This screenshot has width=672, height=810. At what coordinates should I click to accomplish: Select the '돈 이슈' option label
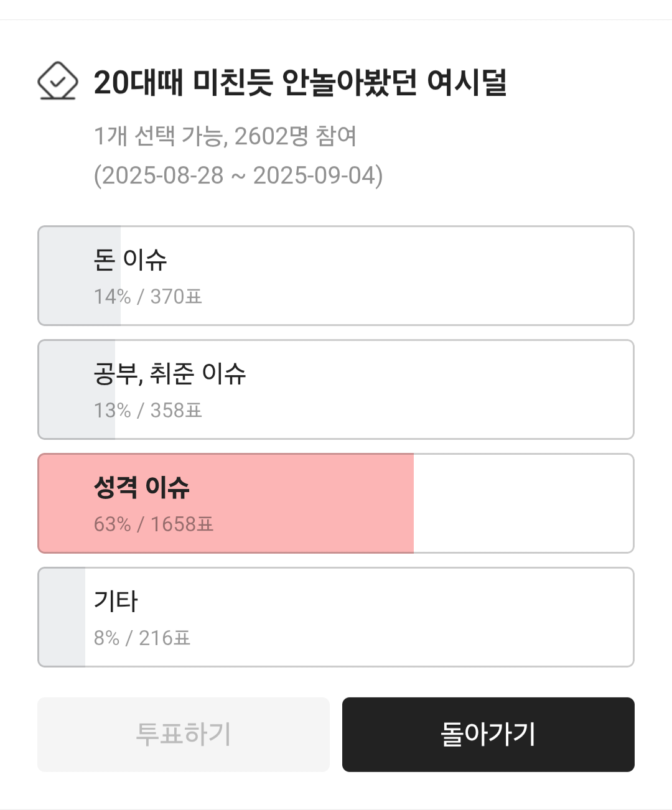coord(131,259)
